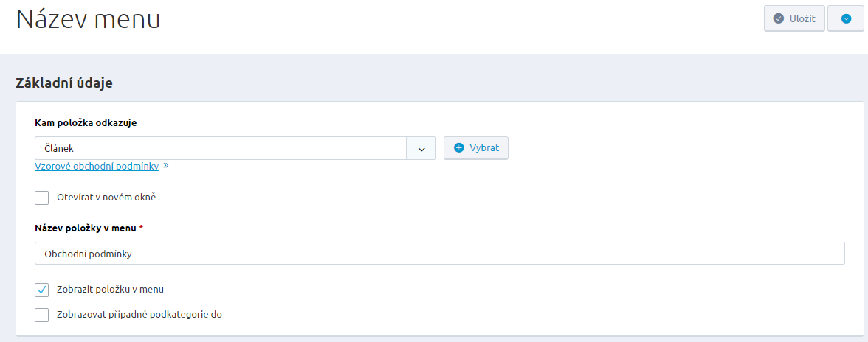868x342 pixels.
Task: Expand the Článek combo box chevron
Action: click(421, 148)
